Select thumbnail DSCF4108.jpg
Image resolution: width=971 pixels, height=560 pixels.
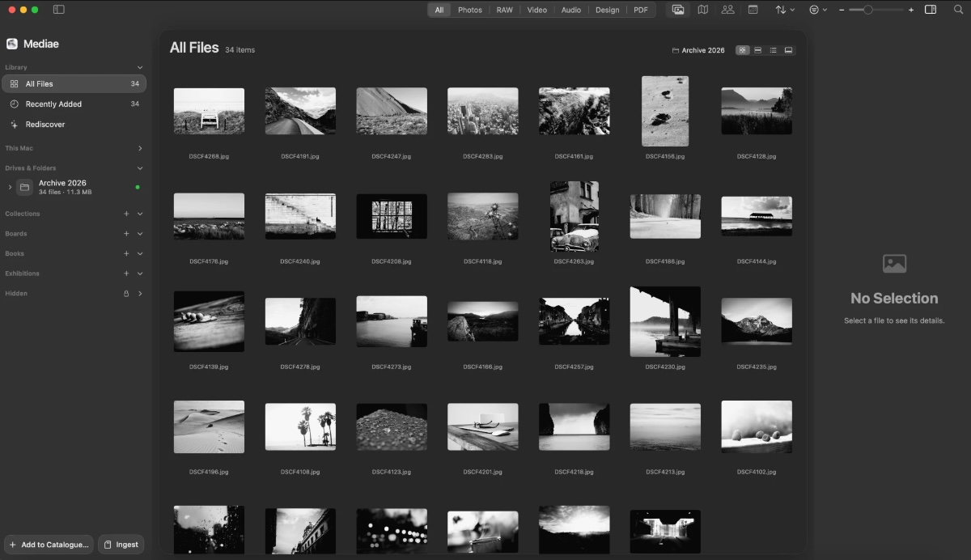[300, 426]
